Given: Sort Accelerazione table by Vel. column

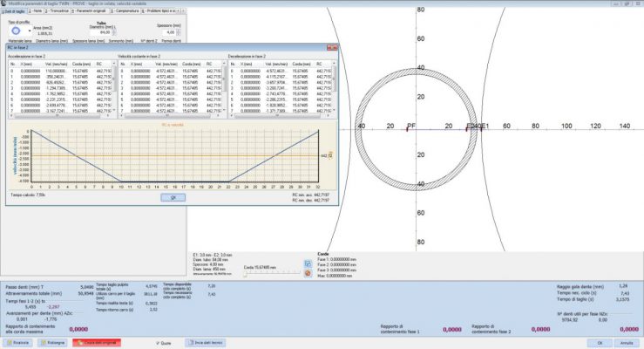Looking at the screenshot, I should click(57, 64).
